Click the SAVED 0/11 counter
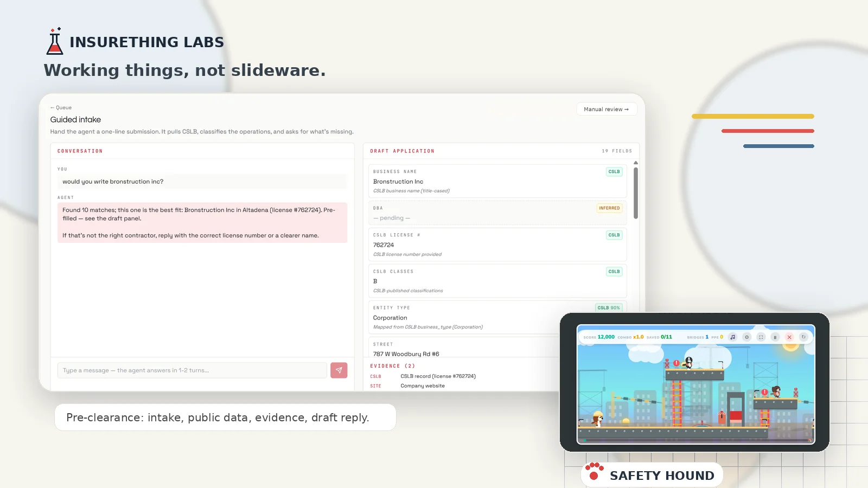The image size is (868, 488). click(x=659, y=337)
